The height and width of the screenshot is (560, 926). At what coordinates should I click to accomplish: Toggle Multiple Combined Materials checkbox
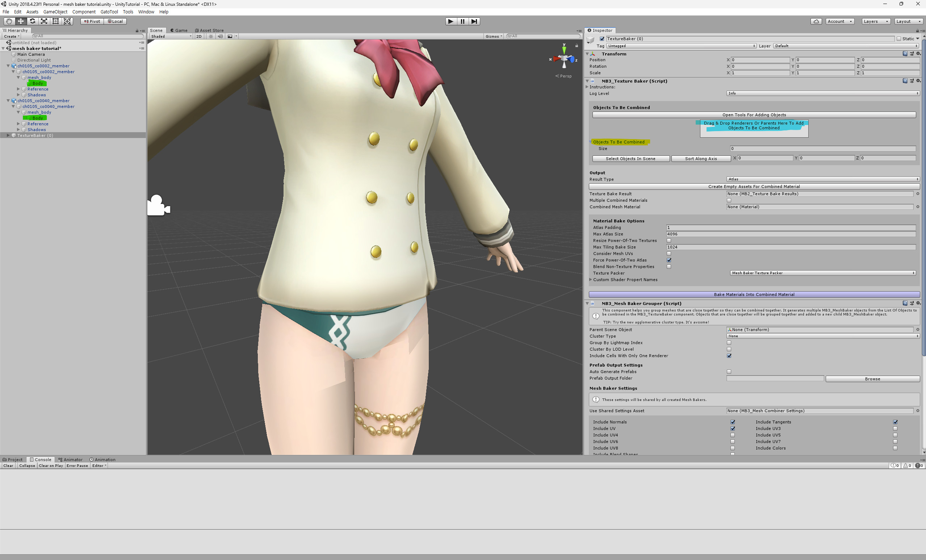[x=729, y=200]
